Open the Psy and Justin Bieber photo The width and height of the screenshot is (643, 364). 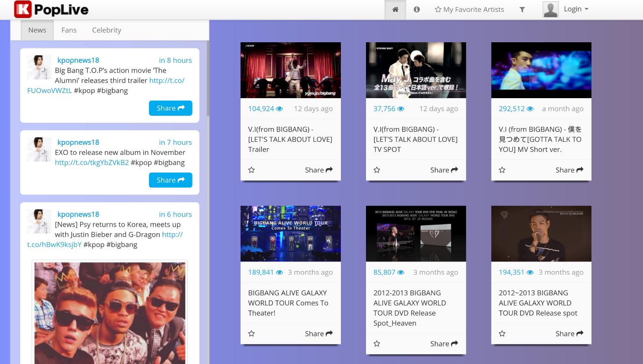coord(110,313)
